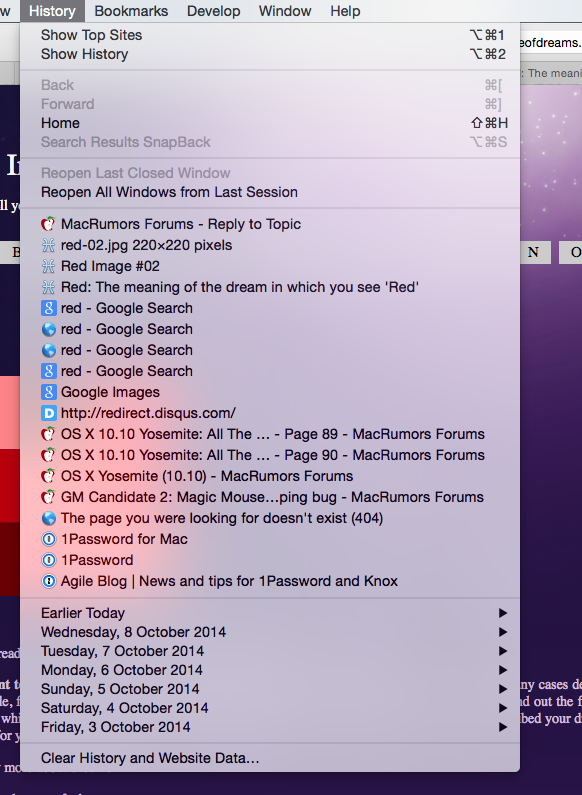Viewport: 582px width, 795px height.
Task: Click the Google favicon beside Google Images
Action: click(x=48, y=392)
